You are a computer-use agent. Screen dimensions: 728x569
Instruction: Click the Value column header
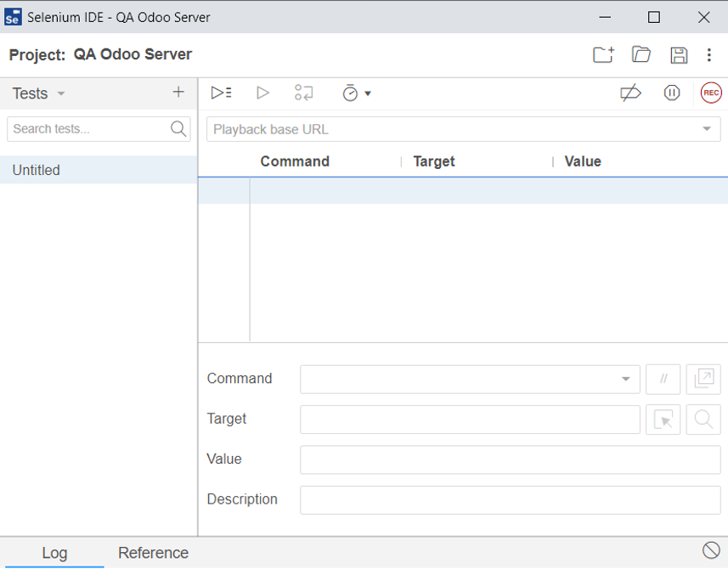tap(583, 161)
